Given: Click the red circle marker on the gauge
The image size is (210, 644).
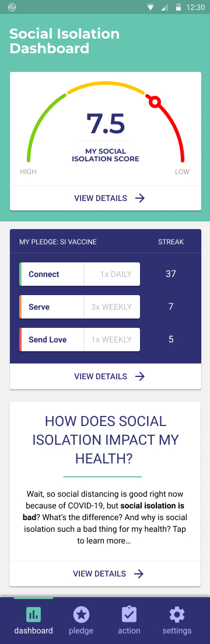Looking at the screenshot, I should tap(155, 102).
